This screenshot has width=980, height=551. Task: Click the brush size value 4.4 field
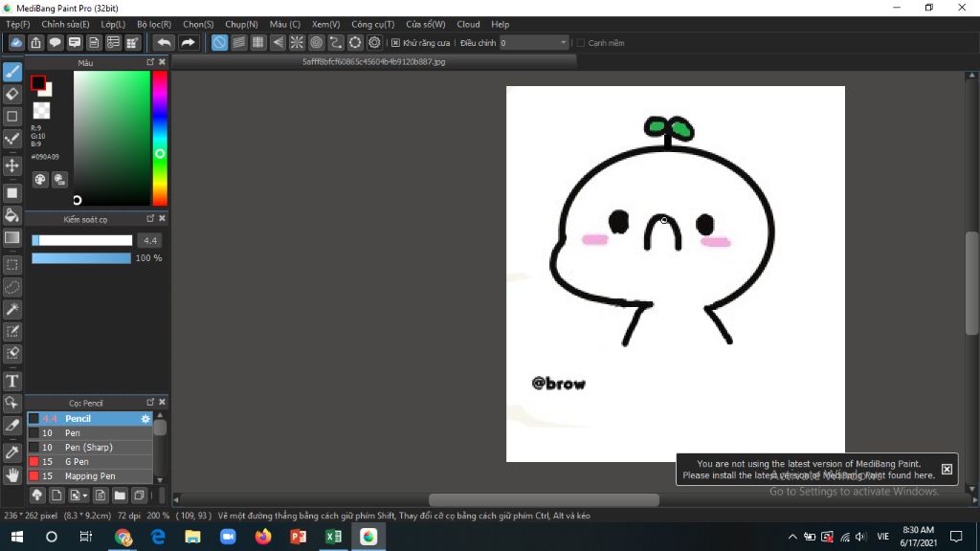click(150, 240)
